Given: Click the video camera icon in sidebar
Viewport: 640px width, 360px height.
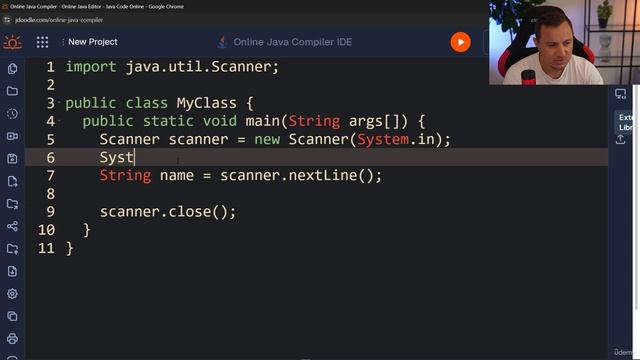Looking at the screenshot, I should (12, 136).
